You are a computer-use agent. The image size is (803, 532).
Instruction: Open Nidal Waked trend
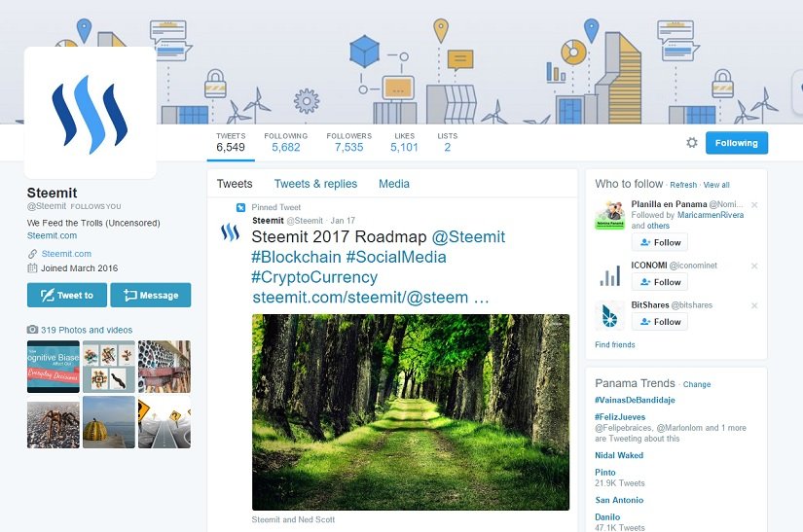pyautogui.click(x=619, y=455)
